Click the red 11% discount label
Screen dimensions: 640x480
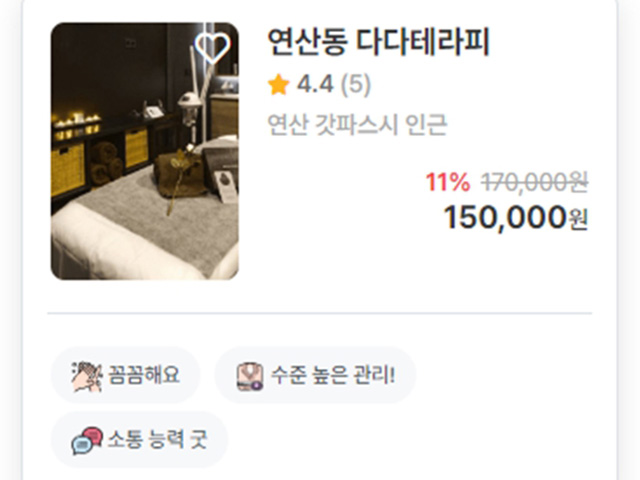pos(448,182)
